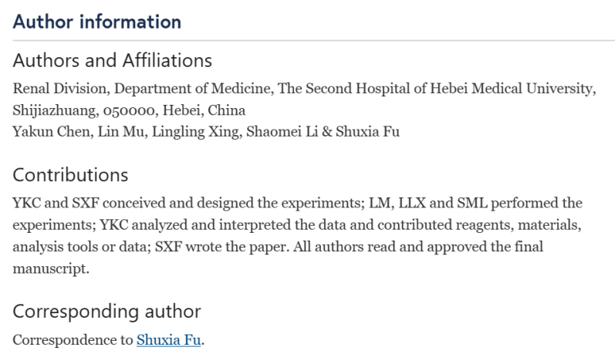Click the 'Correspondence to' text

tap(73, 339)
